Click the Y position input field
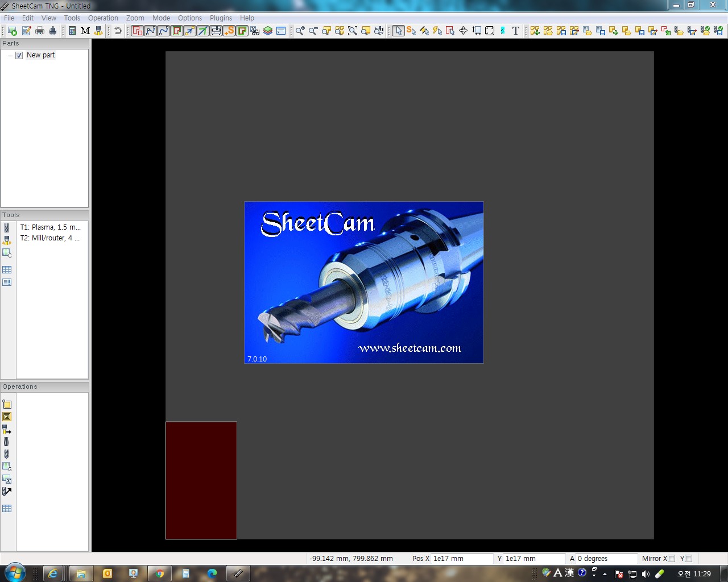 click(x=533, y=559)
